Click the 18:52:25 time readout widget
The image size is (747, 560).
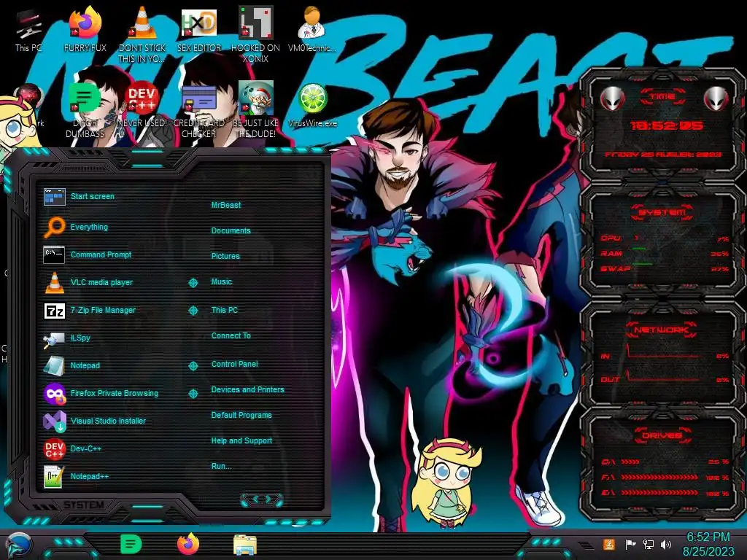pyautogui.click(x=666, y=125)
